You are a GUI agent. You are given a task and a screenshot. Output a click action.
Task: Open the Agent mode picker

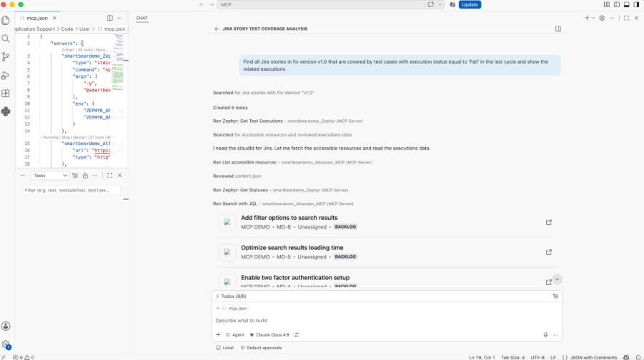point(235,335)
